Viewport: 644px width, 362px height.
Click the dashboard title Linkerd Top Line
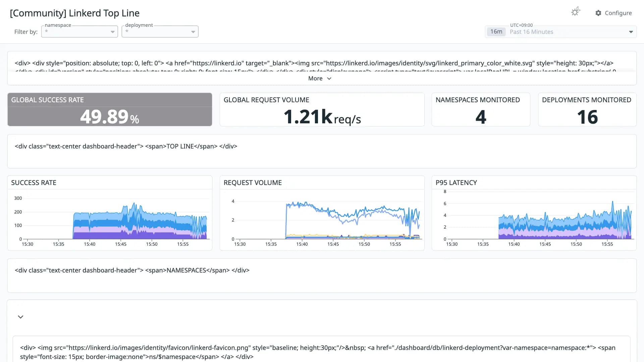click(74, 13)
